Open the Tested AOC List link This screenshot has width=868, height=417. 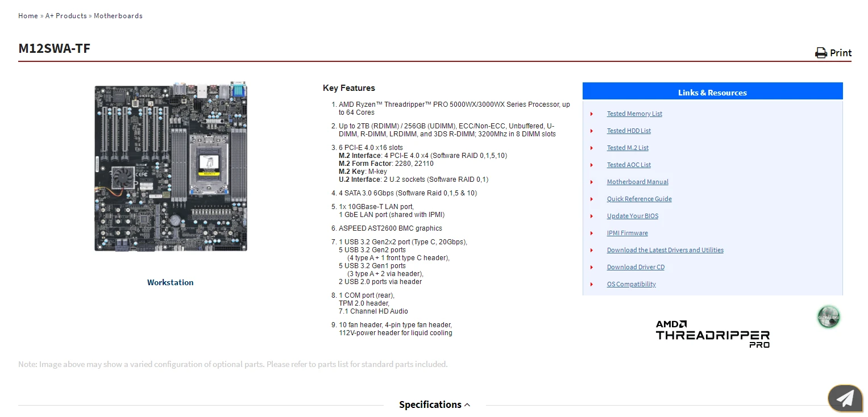coord(629,165)
